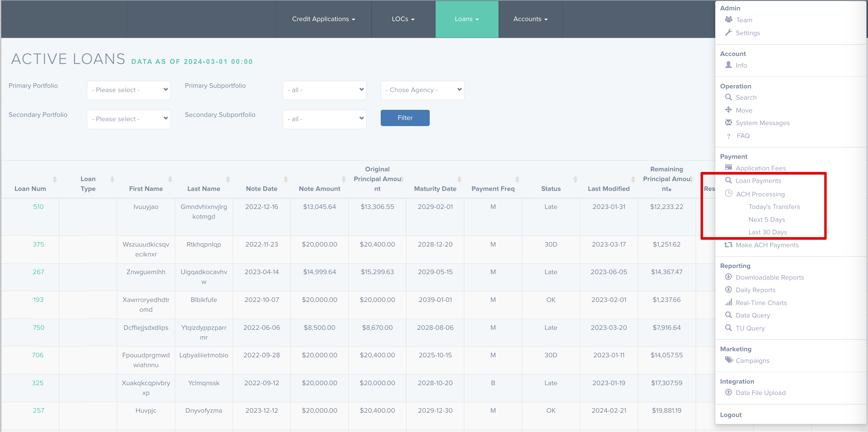Click the Settings wrench icon

click(729, 32)
